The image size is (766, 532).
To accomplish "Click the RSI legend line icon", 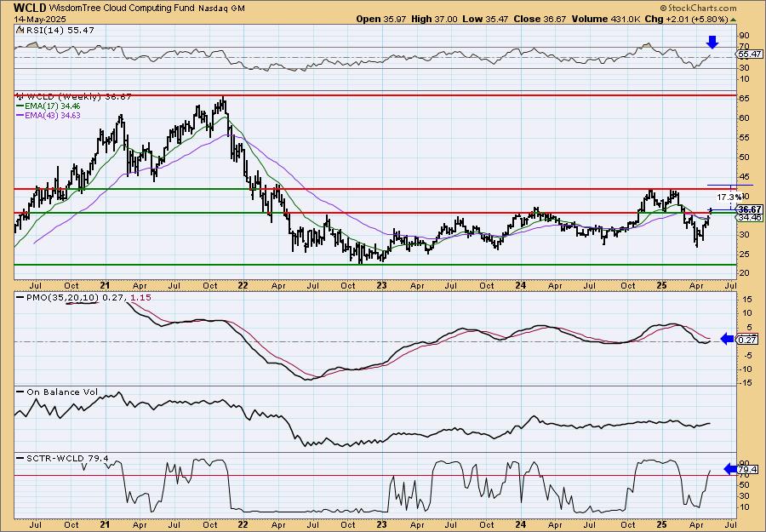I will pyautogui.click(x=20, y=31).
